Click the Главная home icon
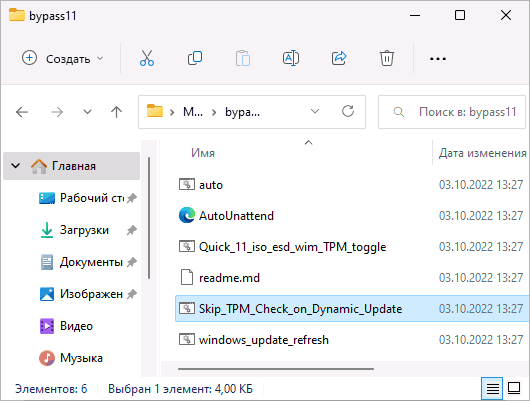Screen dimensions: 530x401 pos(39,166)
